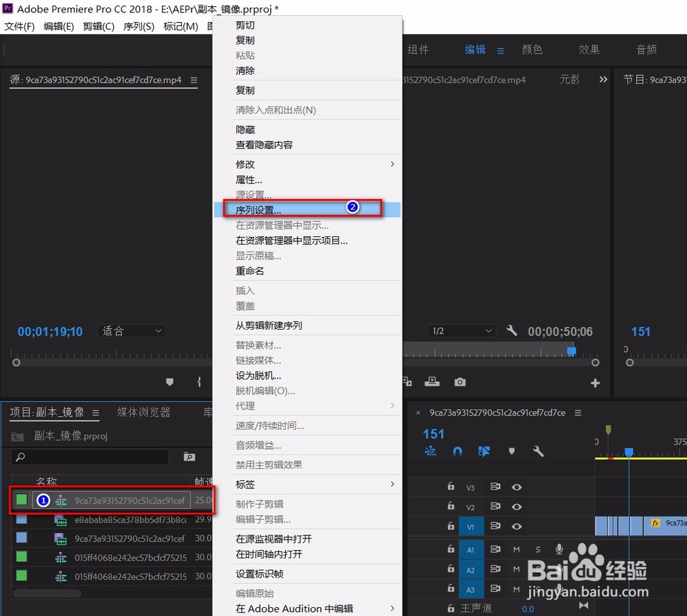Viewport: 687px width, 616px height.
Task: Select clip e8ababa85ca378bb5df73b8c
Action: click(130, 520)
